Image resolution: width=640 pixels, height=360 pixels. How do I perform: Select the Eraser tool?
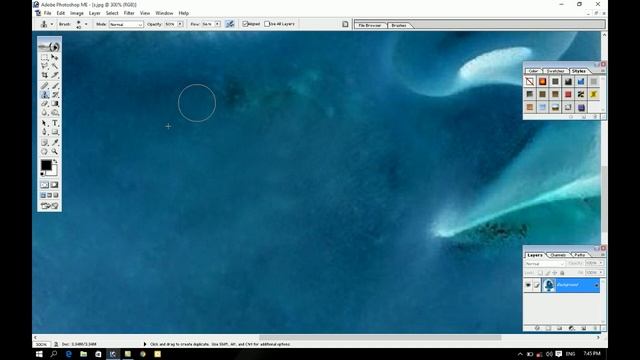tap(44, 104)
